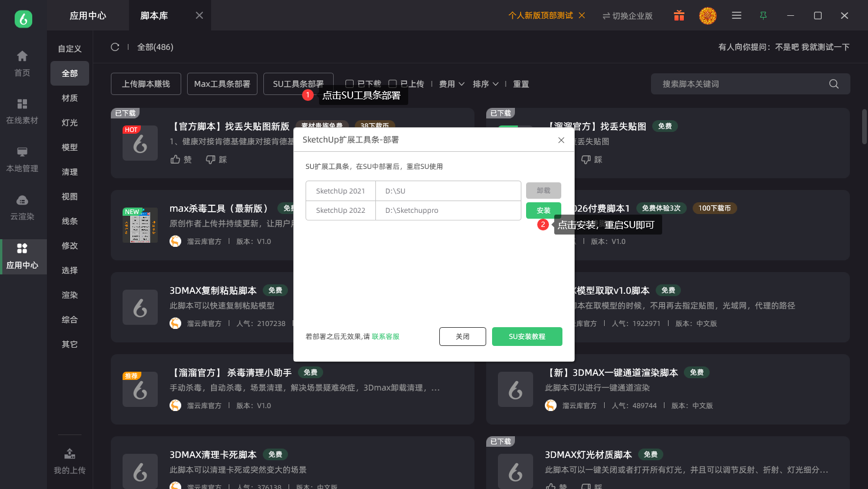Image resolution: width=868 pixels, height=489 pixels.
Task: Select the 线条 category
Action: click(x=70, y=221)
